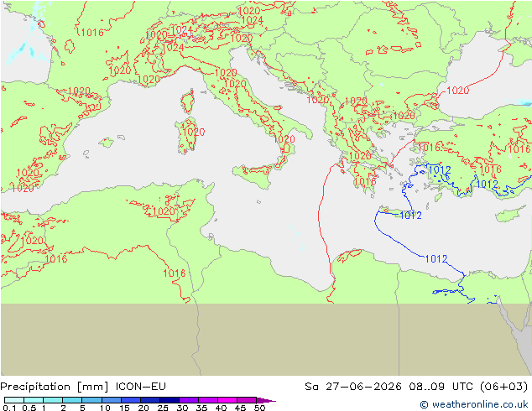Click the legend value '50' label

click(259, 408)
